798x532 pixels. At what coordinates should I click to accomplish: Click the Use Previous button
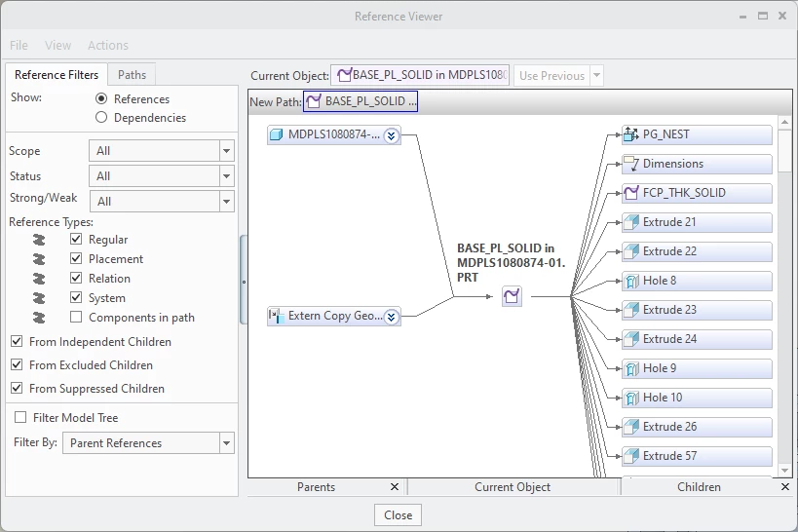click(551, 75)
